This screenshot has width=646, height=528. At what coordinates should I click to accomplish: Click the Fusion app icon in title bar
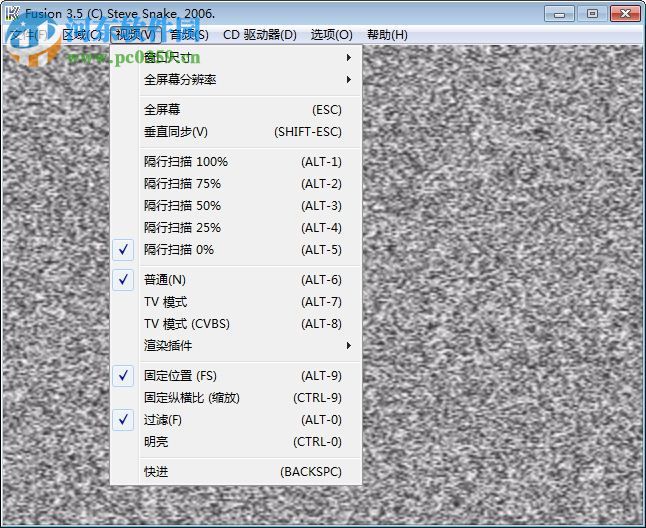coord(12,14)
